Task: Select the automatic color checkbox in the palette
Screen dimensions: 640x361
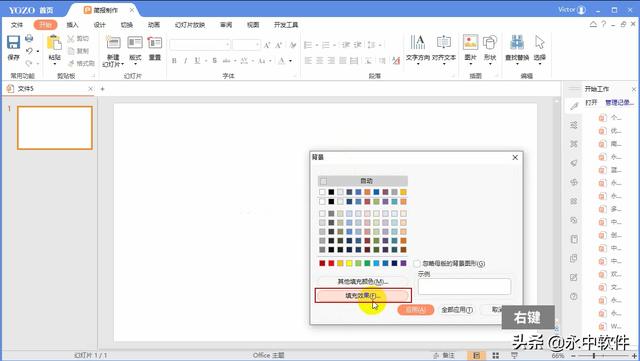Action: click(x=323, y=181)
